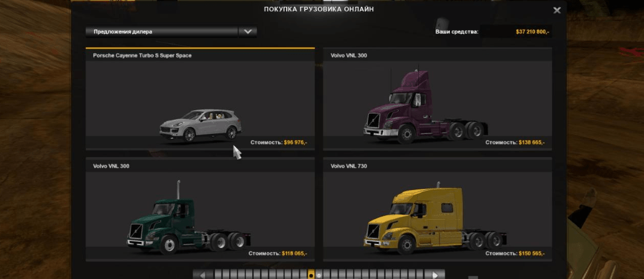The width and height of the screenshot is (644, 279).
Task: Click the silver Porsche Cayenne image
Action: click(x=200, y=125)
